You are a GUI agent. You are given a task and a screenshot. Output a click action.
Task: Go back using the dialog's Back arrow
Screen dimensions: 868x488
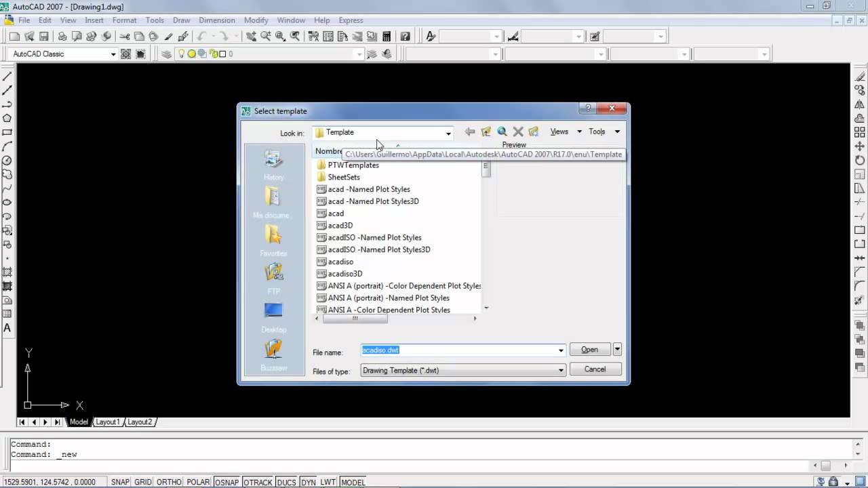point(470,131)
